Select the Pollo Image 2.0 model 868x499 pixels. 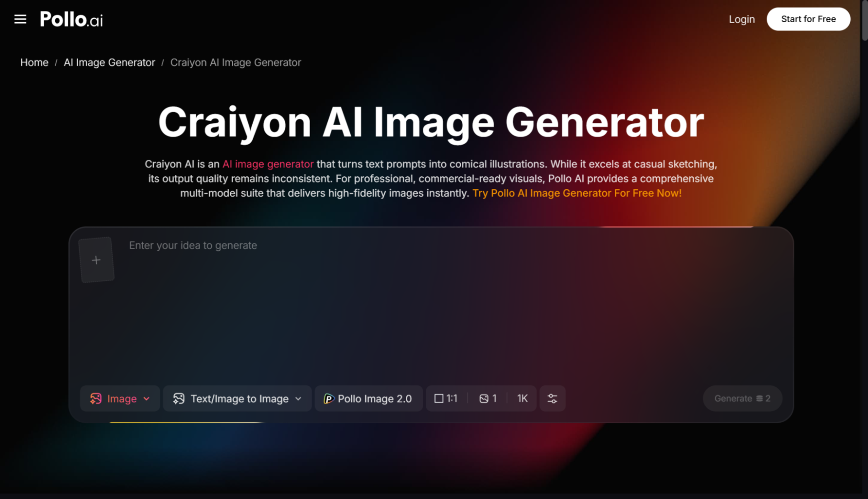[368, 398]
